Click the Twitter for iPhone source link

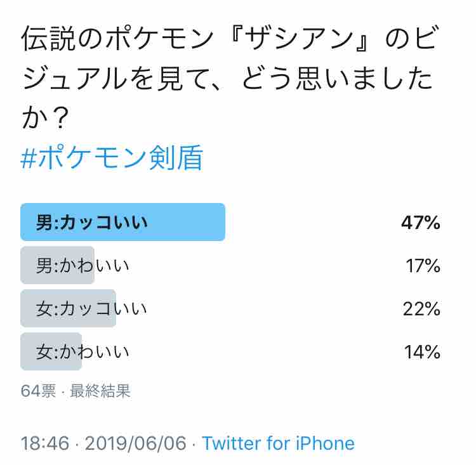click(x=279, y=443)
